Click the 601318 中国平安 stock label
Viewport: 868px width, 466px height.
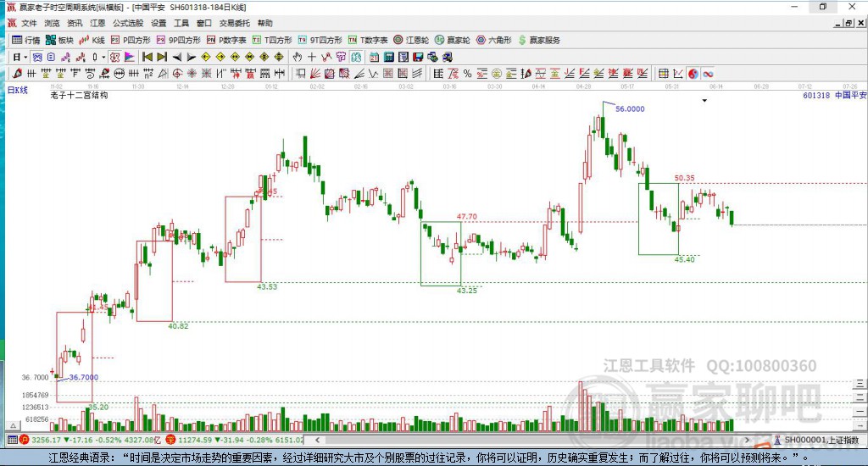834,95
